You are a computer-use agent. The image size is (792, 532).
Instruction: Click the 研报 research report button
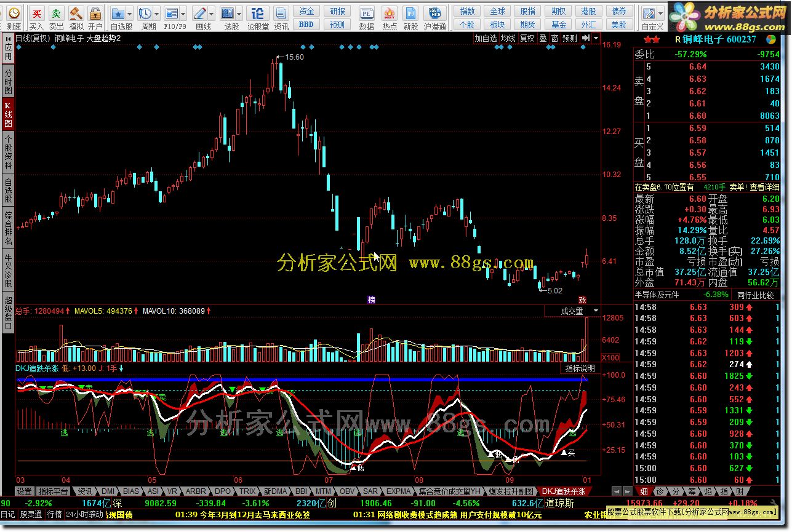pyautogui.click(x=337, y=11)
